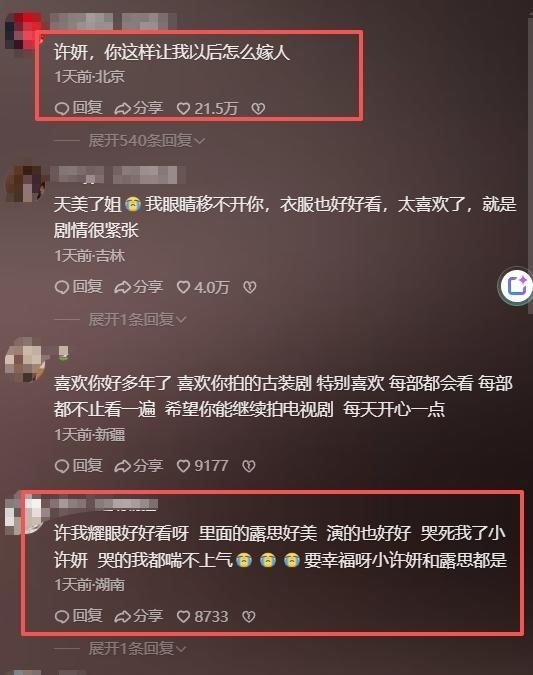Image resolution: width=533 pixels, height=675 pixels.
Task: Dislike the comment from 吉林
Action: pyautogui.click(x=250, y=287)
